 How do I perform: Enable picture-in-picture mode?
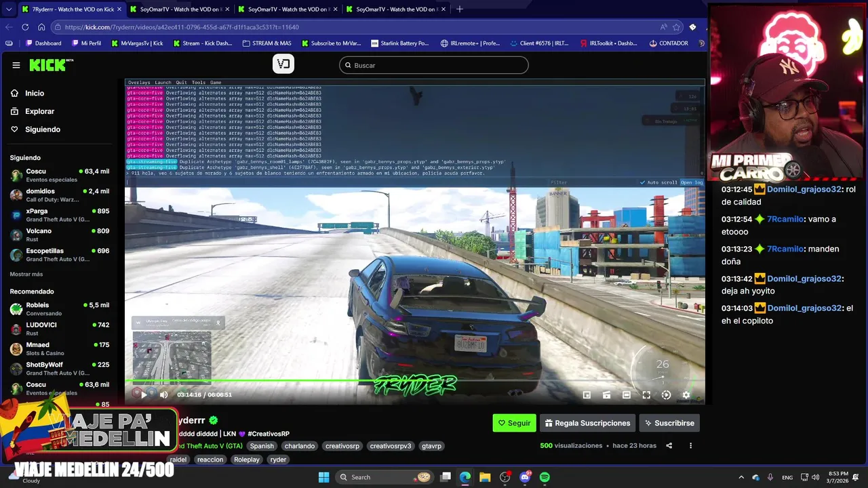click(587, 395)
